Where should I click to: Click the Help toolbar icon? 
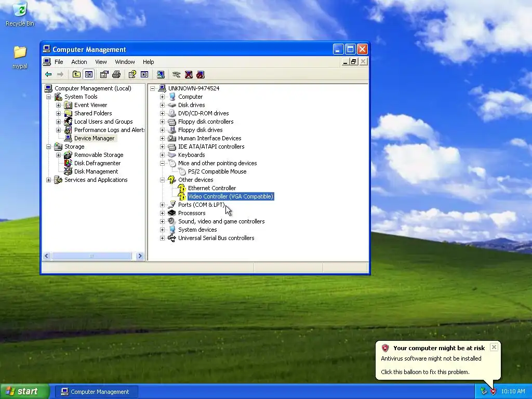(x=132, y=74)
